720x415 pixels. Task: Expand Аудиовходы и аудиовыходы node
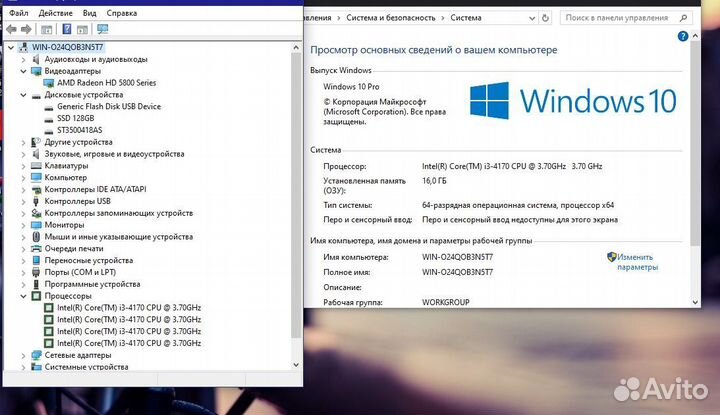pyautogui.click(x=23, y=59)
